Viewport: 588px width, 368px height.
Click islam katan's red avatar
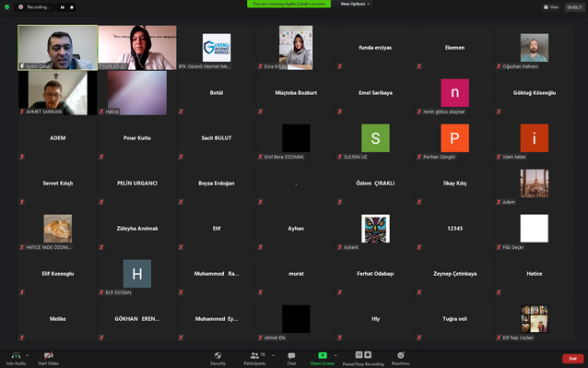tap(535, 138)
